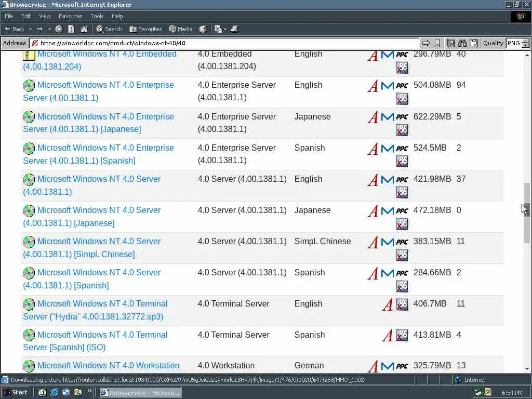Open Microsoft Windows NT 4.0 Workstation link

108,365
